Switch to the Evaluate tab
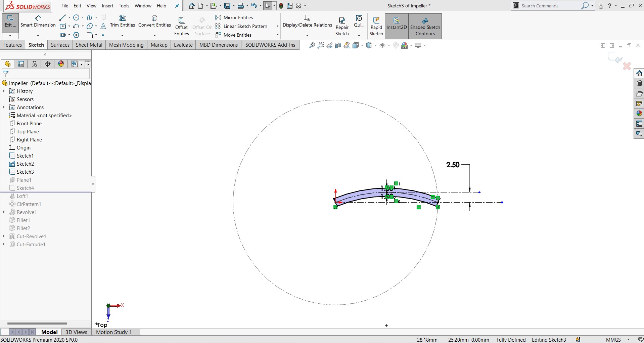This screenshot has height=343, width=644. click(x=183, y=45)
